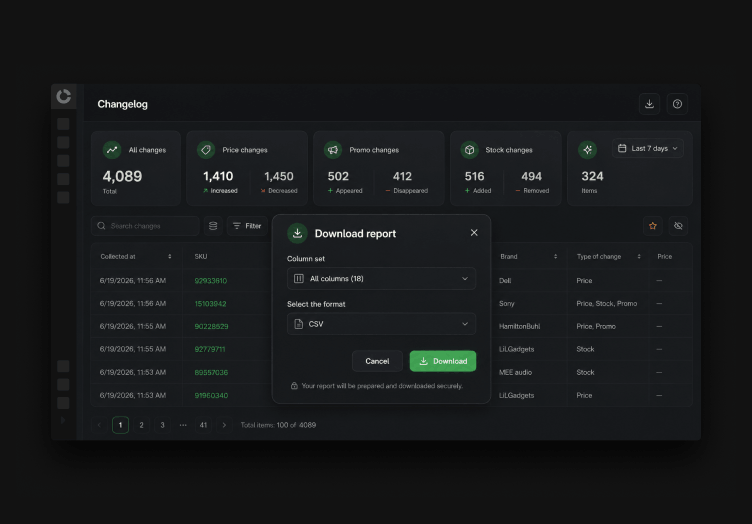
Task: Click Cancel in the dialog
Action: point(377,361)
